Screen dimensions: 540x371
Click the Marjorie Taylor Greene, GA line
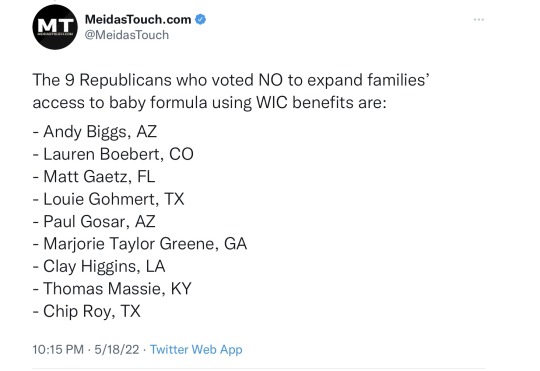pos(140,244)
